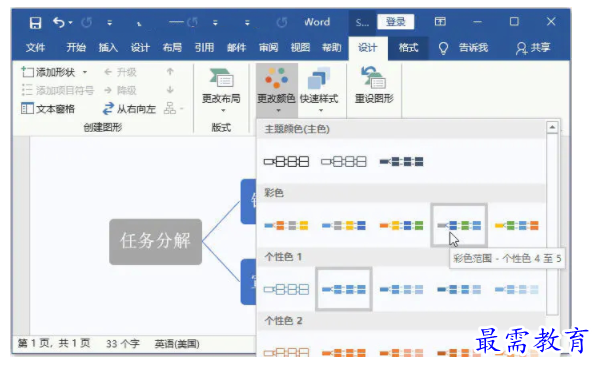This screenshot has width=597, height=372.
Task: Select second 彩色 swatch
Action: click(x=344, y=225)
